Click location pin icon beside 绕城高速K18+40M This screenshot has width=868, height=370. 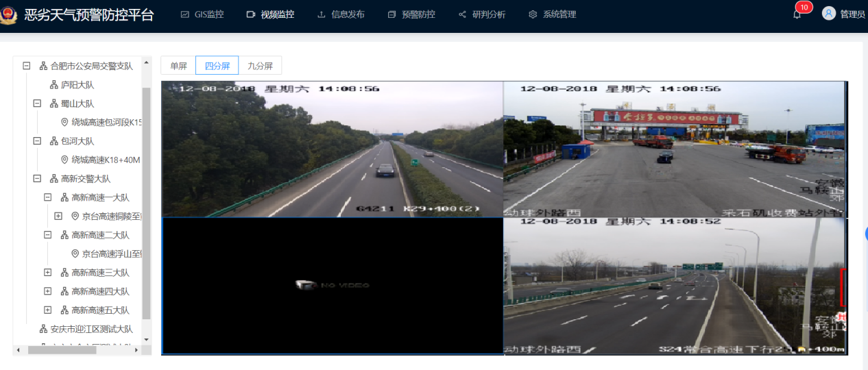click(x=64, y=160)
